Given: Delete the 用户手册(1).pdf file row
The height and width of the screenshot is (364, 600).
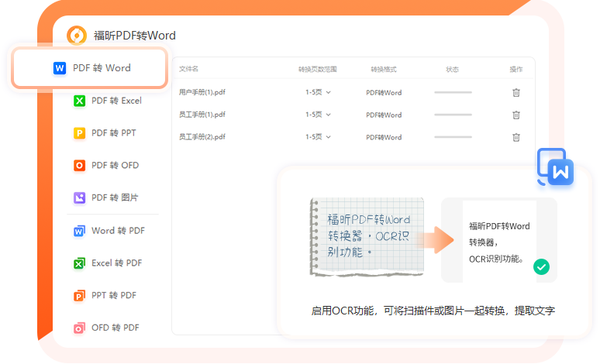Looking at the screenshot, I should pyautogui.click(x=516, y=93).
